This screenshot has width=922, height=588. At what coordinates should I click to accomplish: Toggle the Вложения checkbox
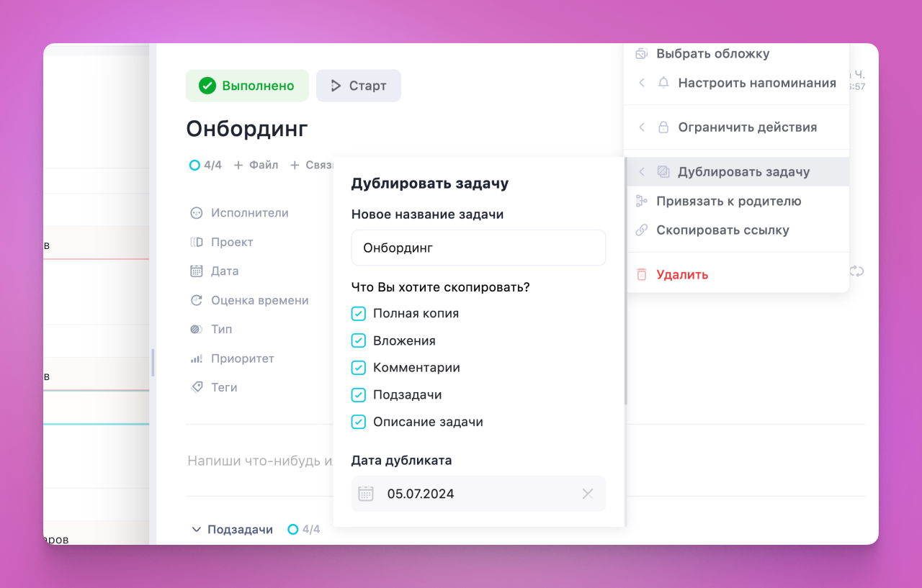pyautogui.click(x=359, y=341)
